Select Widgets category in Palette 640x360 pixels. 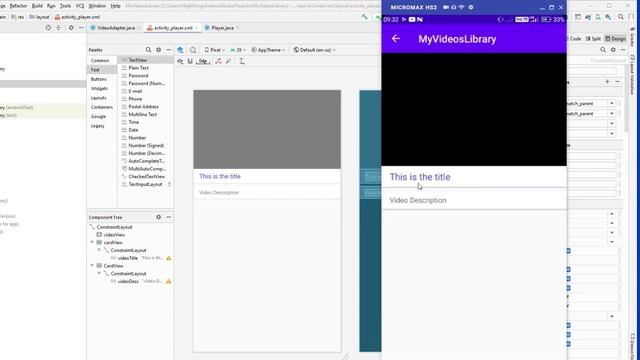pyautogui.click(x=99, y=89)
